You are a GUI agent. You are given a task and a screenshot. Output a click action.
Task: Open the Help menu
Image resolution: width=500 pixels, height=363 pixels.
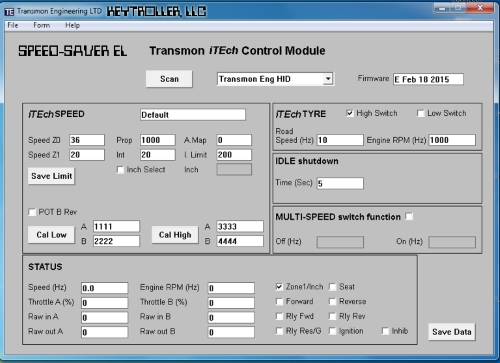click(72, 25)
